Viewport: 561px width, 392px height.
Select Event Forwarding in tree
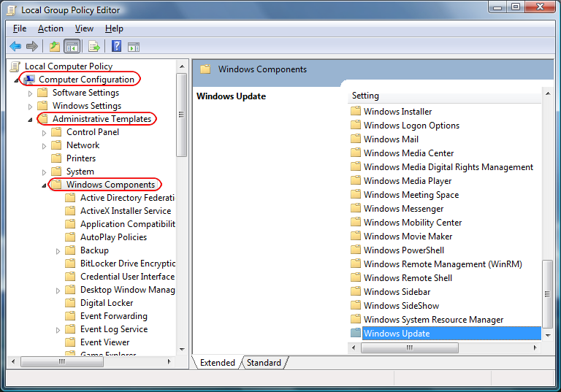[114, 316]
